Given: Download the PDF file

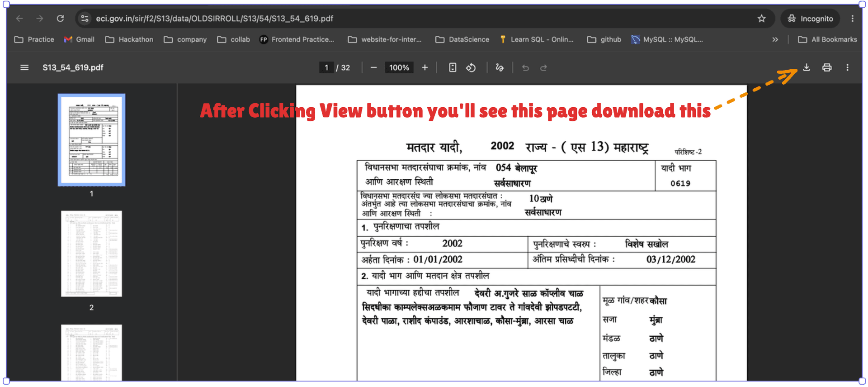Looking at the screenshot, I should 807,67.
